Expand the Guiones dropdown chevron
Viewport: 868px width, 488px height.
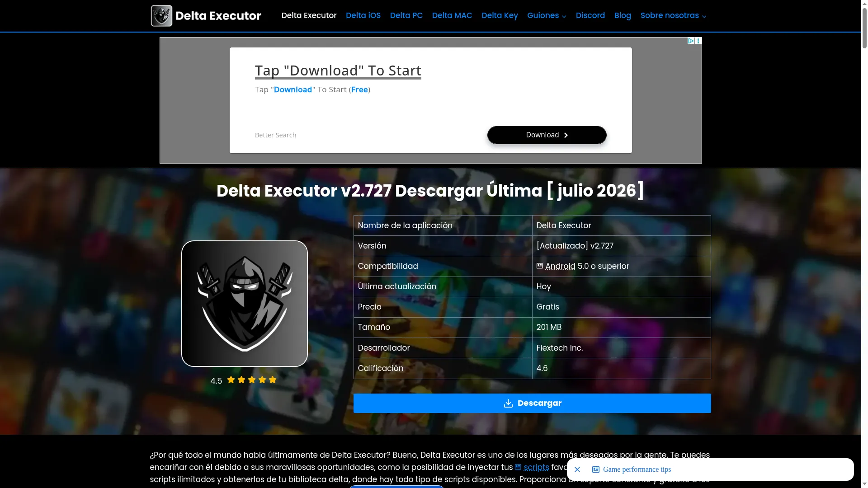pos(564,16)
